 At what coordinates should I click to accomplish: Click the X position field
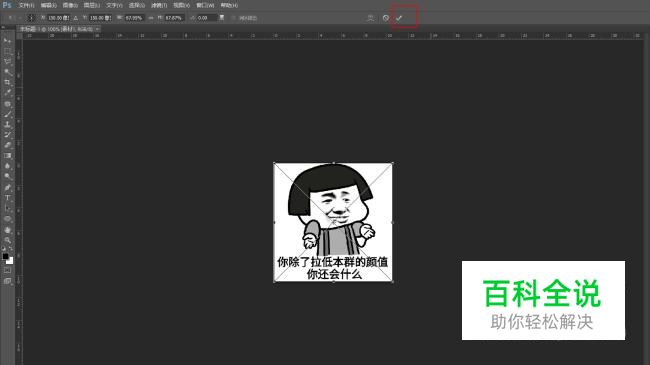click(x=58, y=18)
